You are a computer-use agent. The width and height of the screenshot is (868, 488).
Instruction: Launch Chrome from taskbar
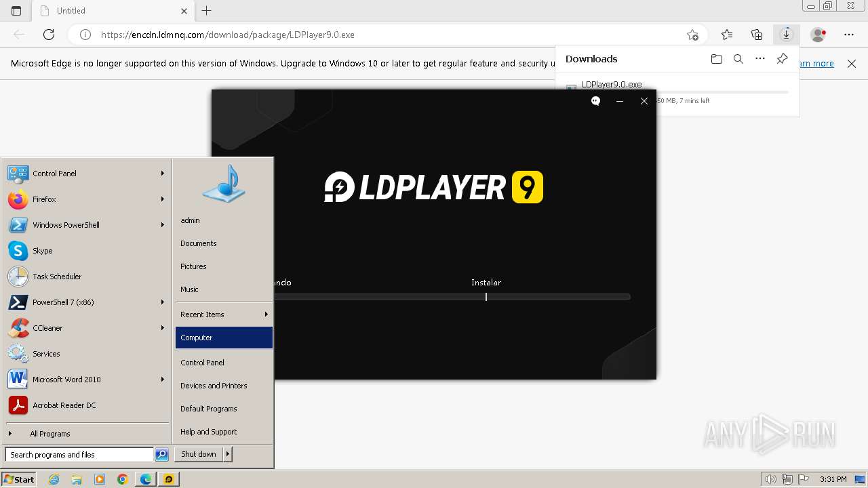tap(123, 479)
